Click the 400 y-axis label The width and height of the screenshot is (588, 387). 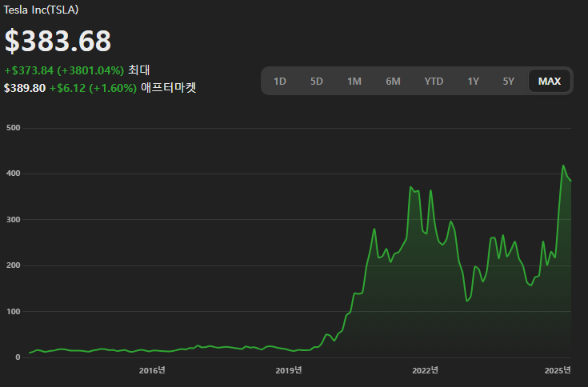click(x=13, y=174)
